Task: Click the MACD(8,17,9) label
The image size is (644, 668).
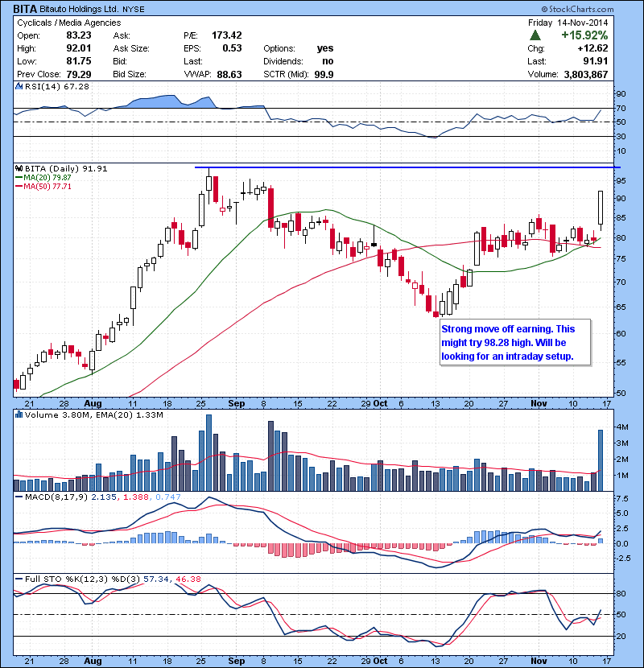Action: (x=57, y=497)
